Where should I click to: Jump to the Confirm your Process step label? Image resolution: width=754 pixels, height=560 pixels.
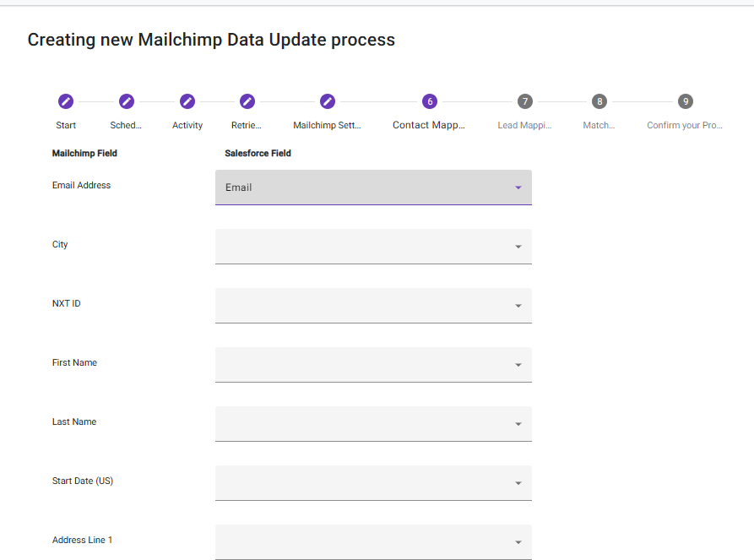[x=685, y=125]
